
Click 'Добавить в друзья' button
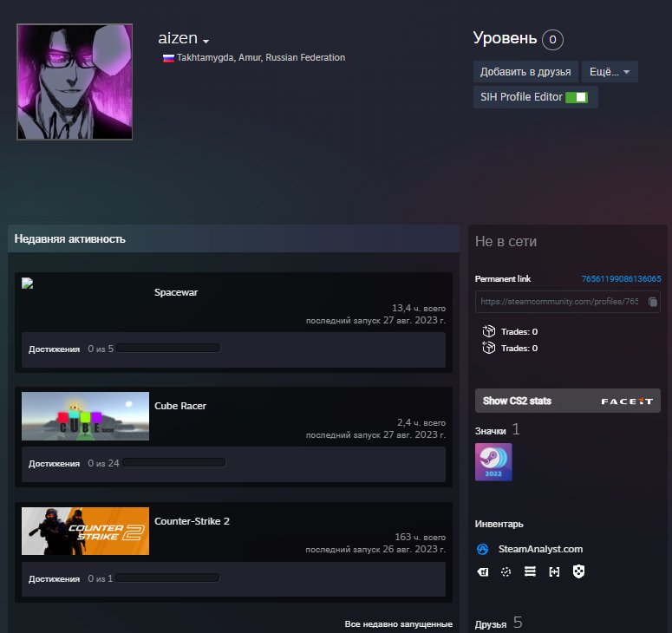tap(525, 71)
